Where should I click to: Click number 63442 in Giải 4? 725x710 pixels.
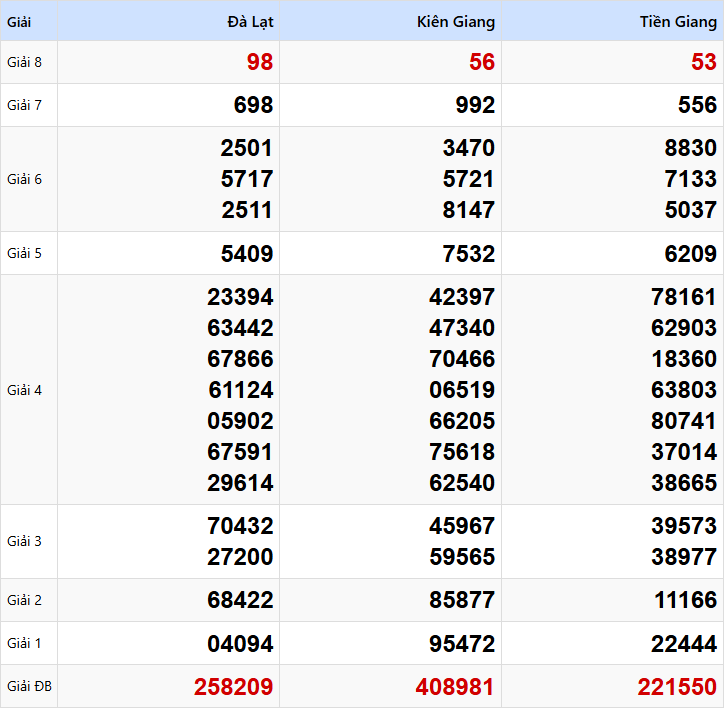pyautogui.click(x=240, y=328)
